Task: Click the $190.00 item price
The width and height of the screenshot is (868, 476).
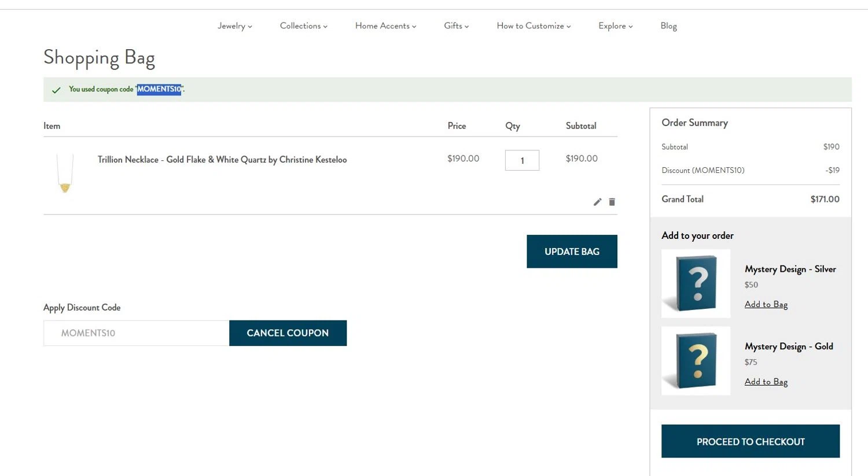Action: 463,158
